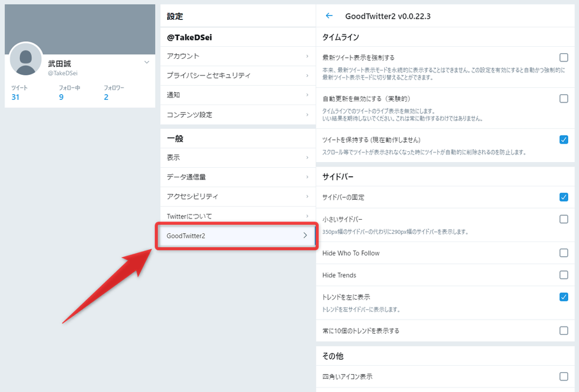Click the 一般 section heading
579x392 pixels.
(x=175, y=139)
